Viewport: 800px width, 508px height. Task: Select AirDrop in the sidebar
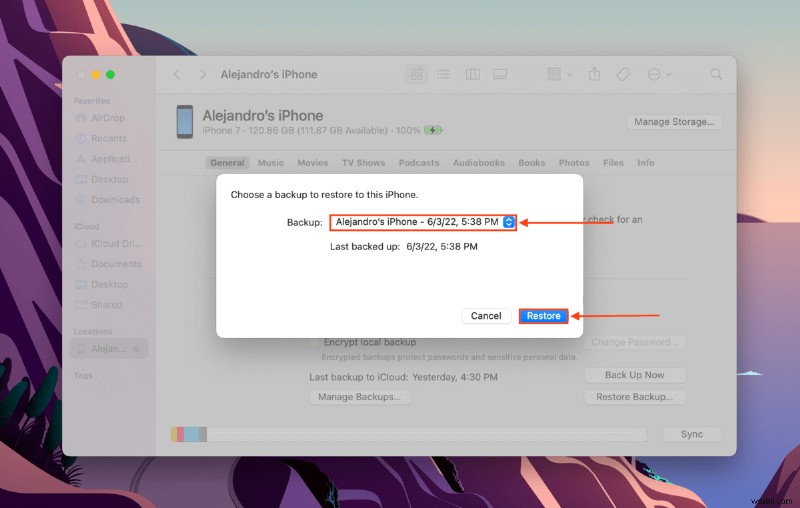click(108, 118)
